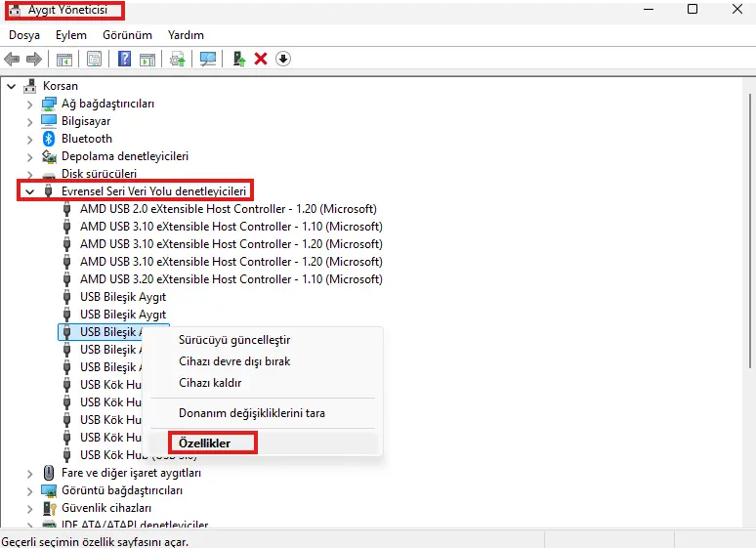Select Güvenlik cihazları category label
This screenshot has width=756, height=548.
point(106,508)
